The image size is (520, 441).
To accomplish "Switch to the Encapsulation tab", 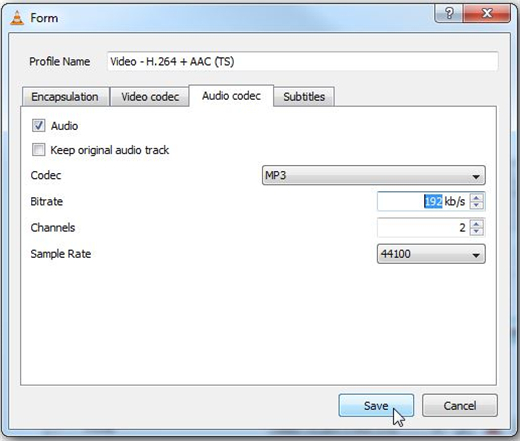I will [65, 97].
